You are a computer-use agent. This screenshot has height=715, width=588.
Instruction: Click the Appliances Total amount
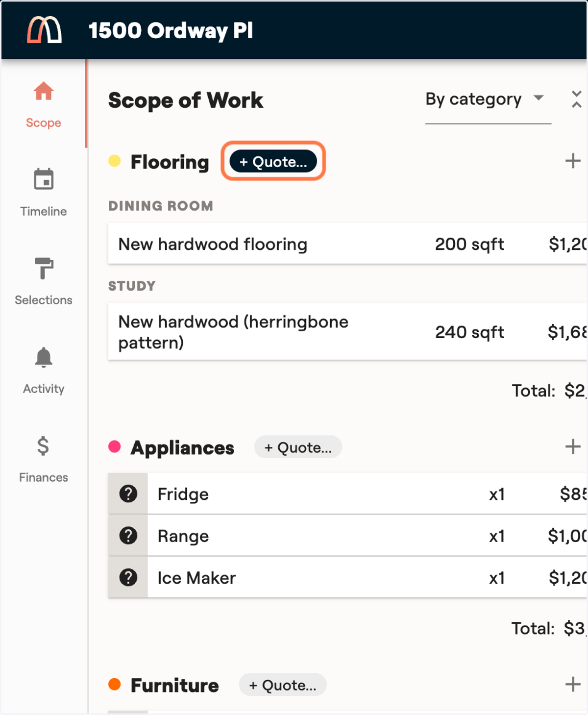point(575,628)
